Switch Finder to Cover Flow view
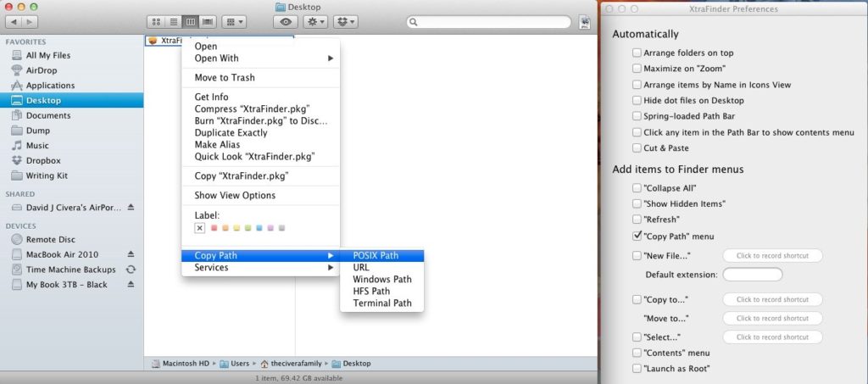868x384 pixels. (x=208, y=22)
